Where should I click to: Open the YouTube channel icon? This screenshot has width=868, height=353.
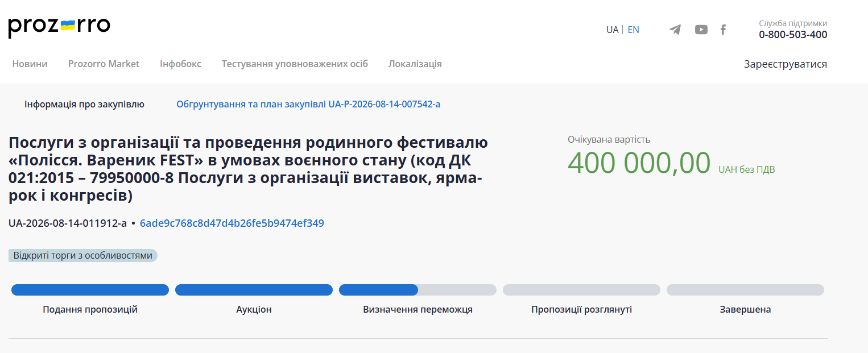701,30
